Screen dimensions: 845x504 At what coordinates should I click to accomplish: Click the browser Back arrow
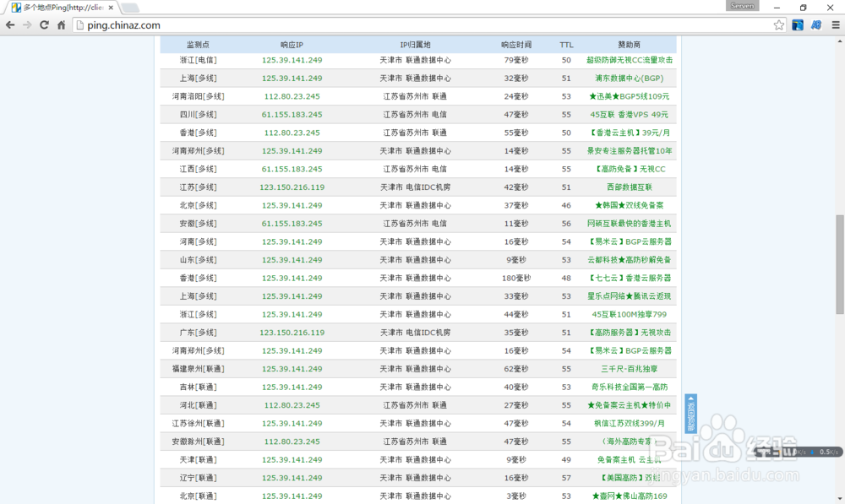click(10, 25)
